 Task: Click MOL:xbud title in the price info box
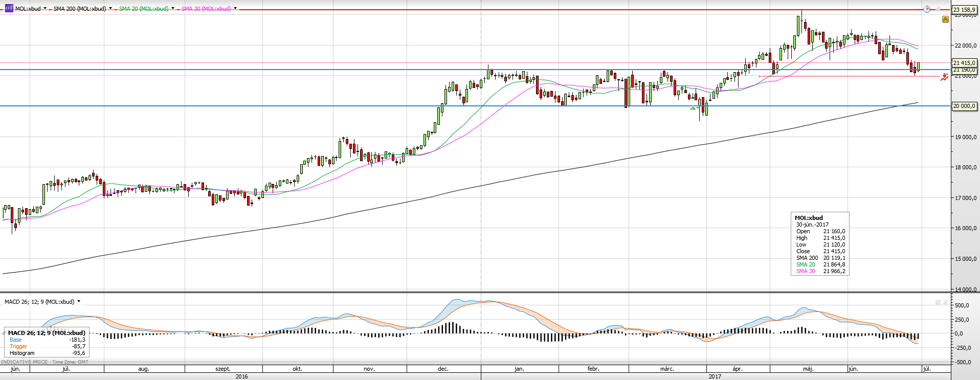809,218
